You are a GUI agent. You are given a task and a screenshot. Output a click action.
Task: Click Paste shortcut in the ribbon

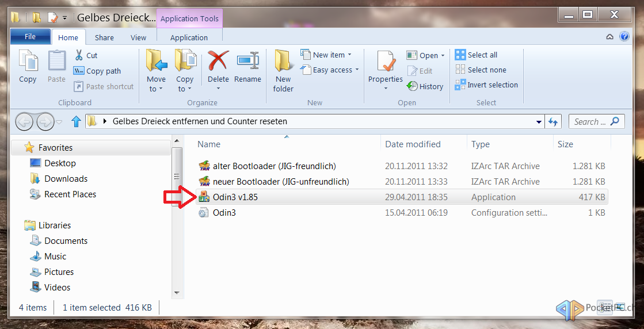(104, 86)
